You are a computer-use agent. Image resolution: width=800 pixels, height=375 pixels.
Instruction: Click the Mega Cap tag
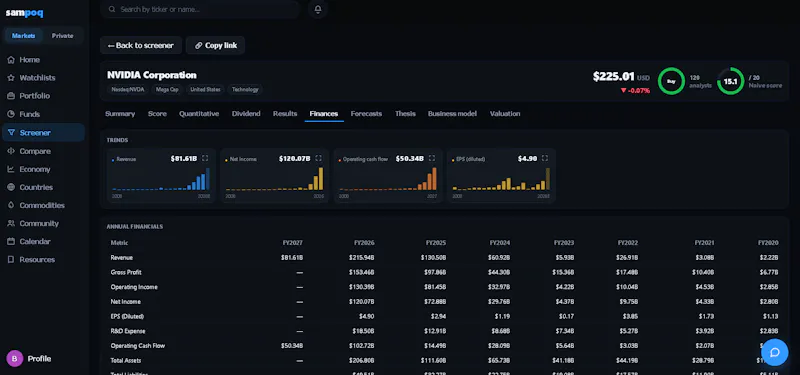point(167,89)
